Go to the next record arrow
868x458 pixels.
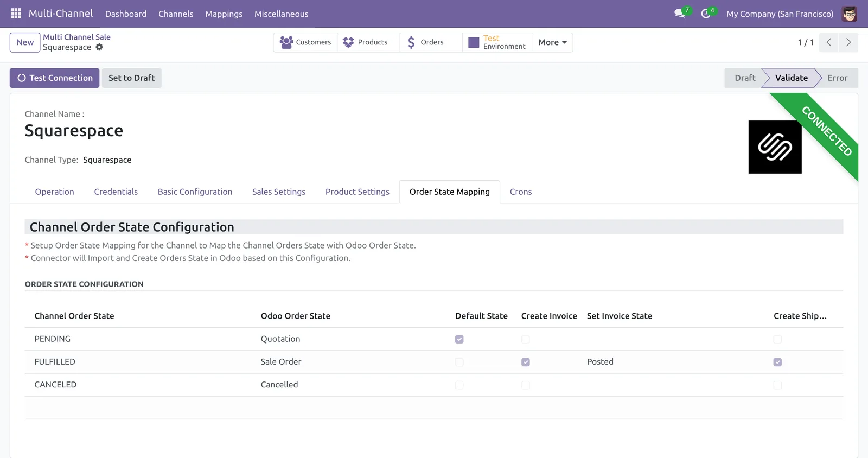pos(848,42)
